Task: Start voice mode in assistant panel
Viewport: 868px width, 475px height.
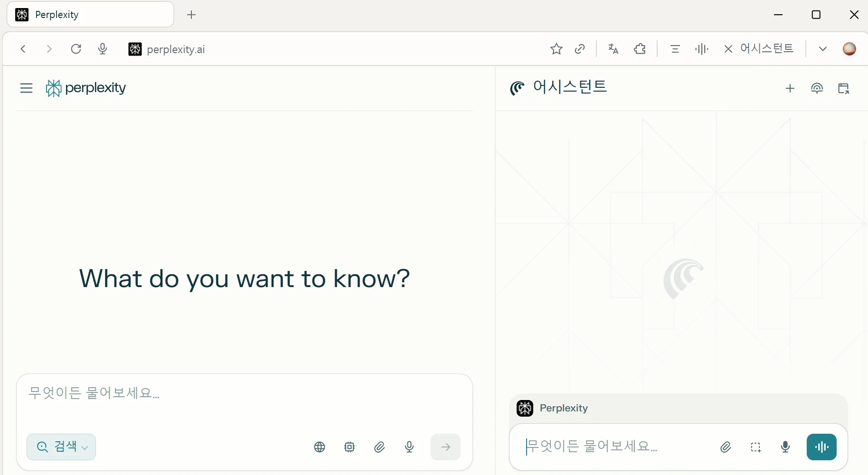Action: 821,447
